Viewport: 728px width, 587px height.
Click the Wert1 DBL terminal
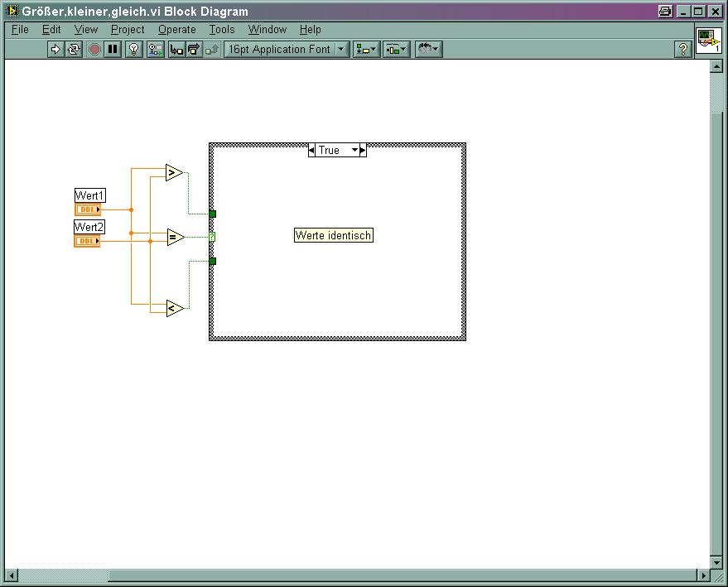87,209
